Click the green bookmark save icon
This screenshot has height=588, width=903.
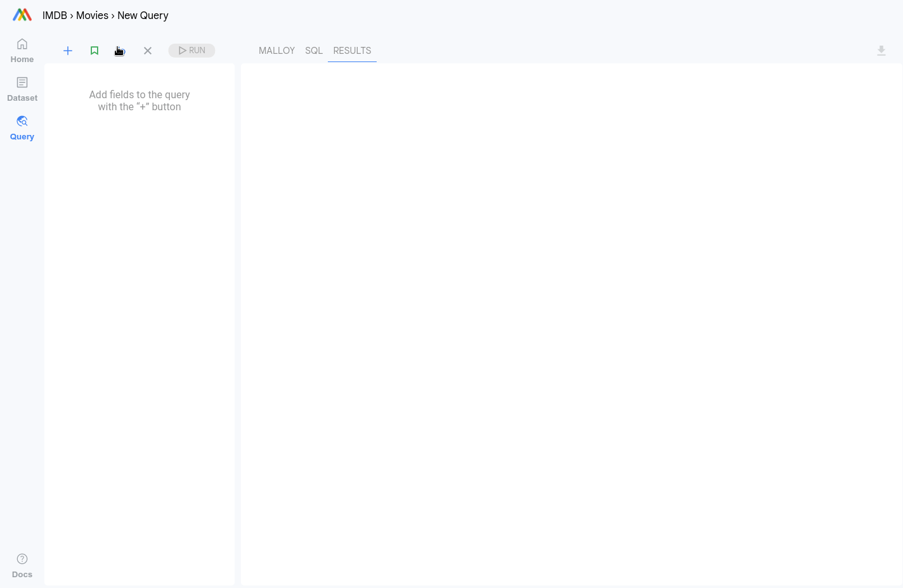pos(94,51)
